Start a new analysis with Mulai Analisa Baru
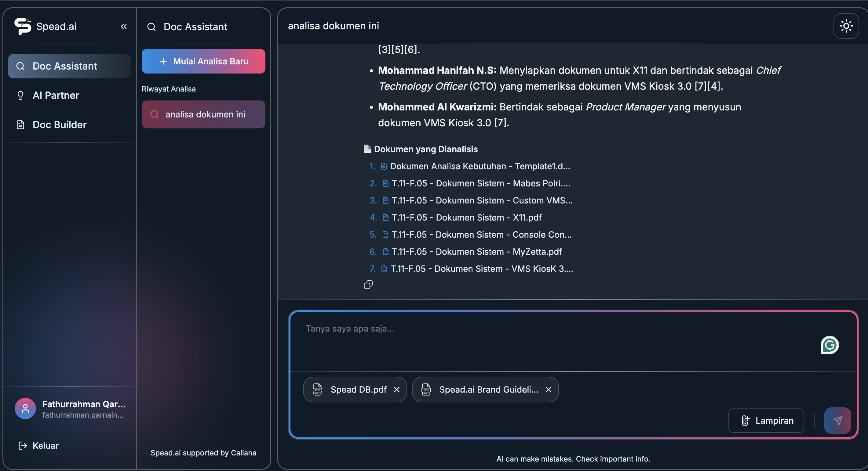Screen dimensions: 868x471 203,61
